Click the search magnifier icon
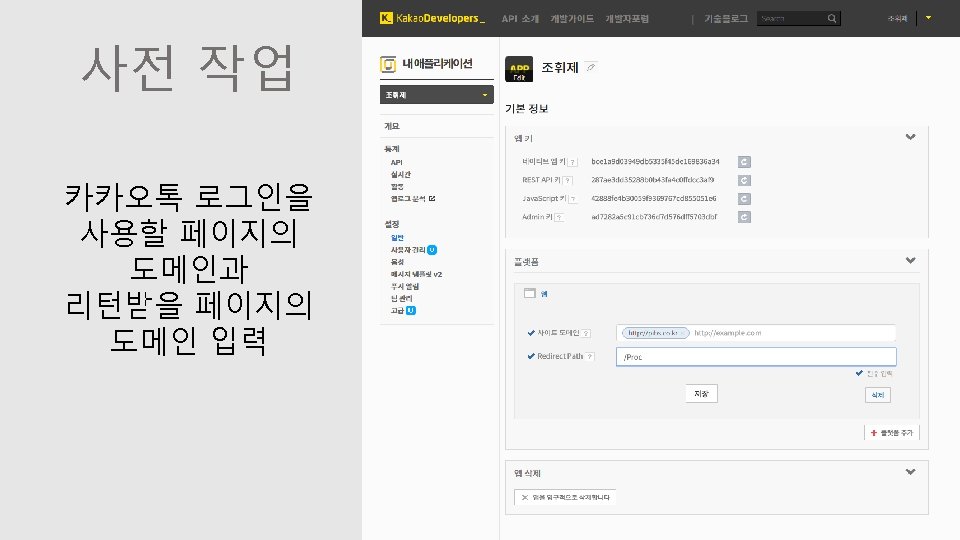 (832, 18)
